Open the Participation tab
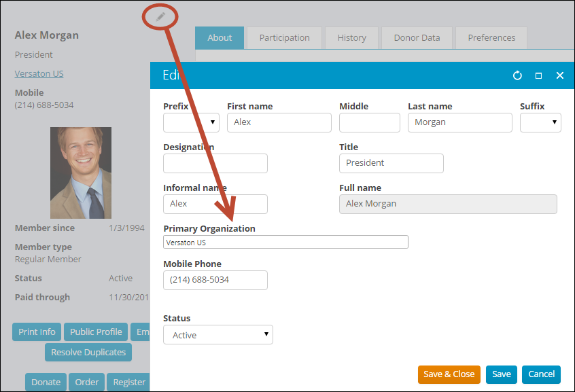575x392 pixels. click(x=284, y=38)
